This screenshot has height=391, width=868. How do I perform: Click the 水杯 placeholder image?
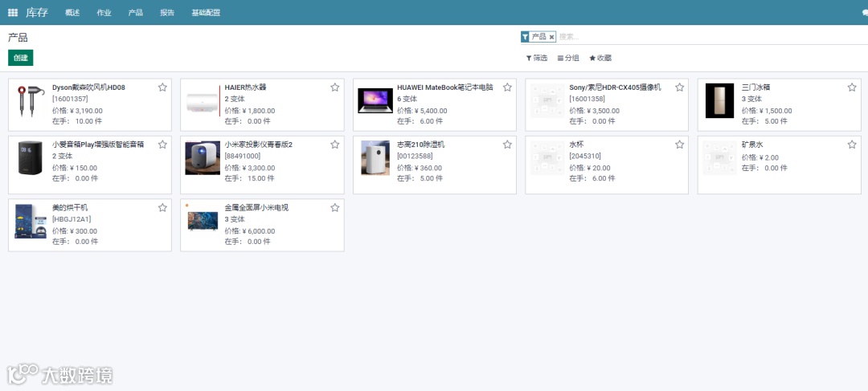coord(547,158)
